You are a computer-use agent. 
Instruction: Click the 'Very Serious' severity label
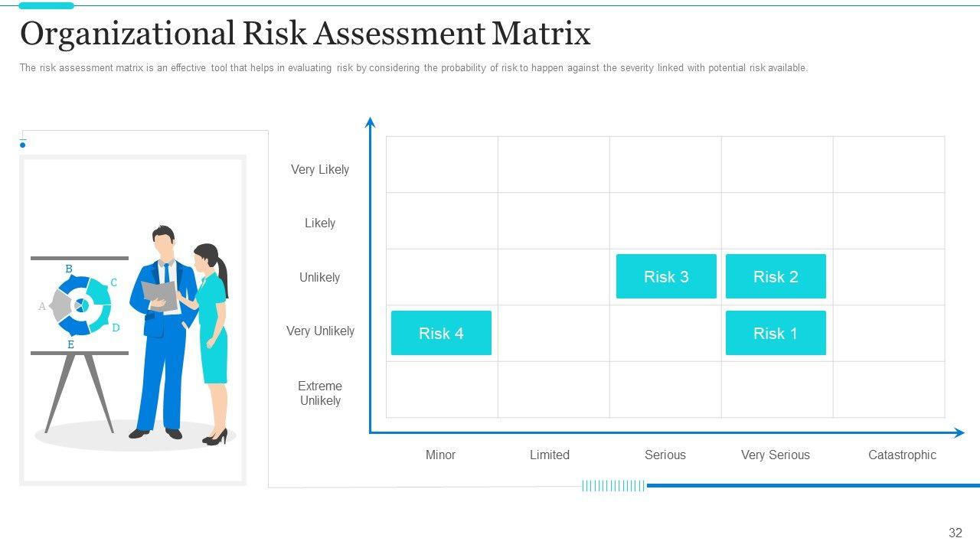pyautogui.click(x=775, y=455)
